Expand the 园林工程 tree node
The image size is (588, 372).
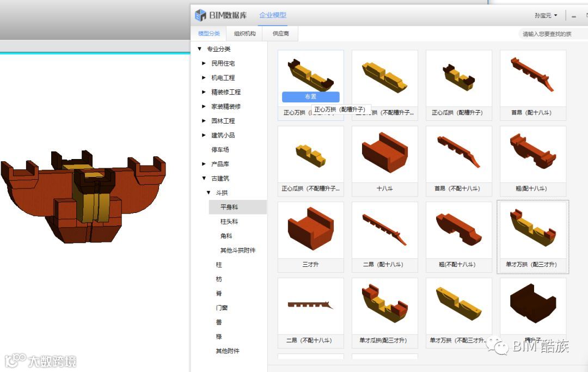coord(204,121)
